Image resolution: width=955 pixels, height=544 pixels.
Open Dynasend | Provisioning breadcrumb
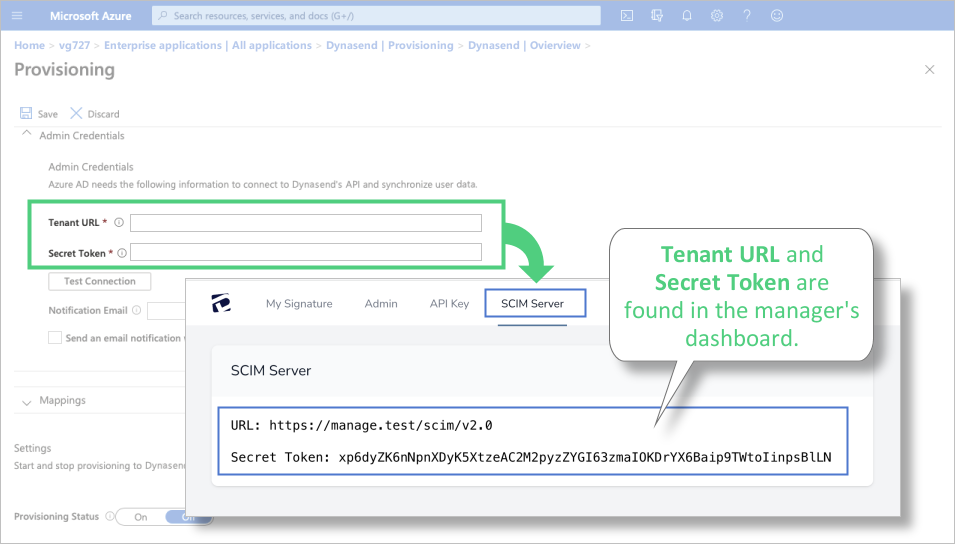point(390,45)
